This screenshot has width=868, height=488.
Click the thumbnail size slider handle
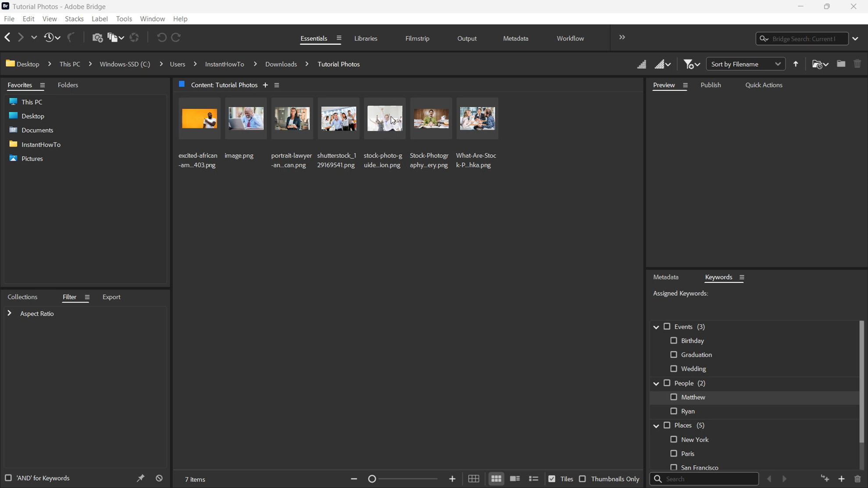(372, 479)
